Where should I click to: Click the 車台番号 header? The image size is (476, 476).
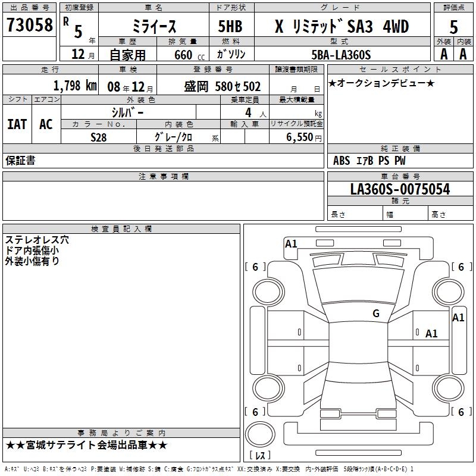(400, 176)
